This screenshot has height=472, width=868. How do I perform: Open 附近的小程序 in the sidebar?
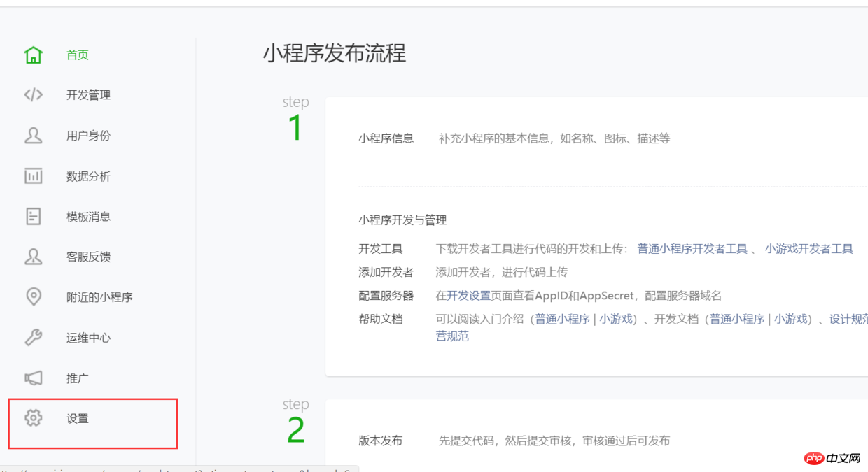(x=99, y=297)
